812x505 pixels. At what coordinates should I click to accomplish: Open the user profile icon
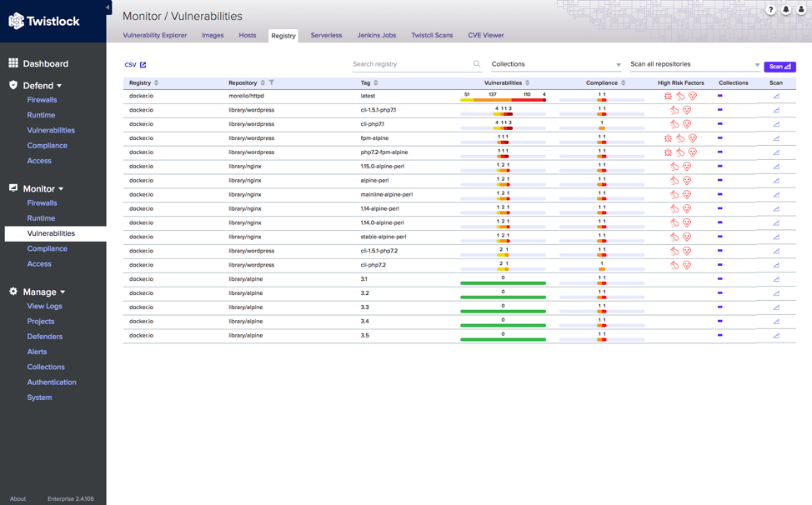click(801, 10)
